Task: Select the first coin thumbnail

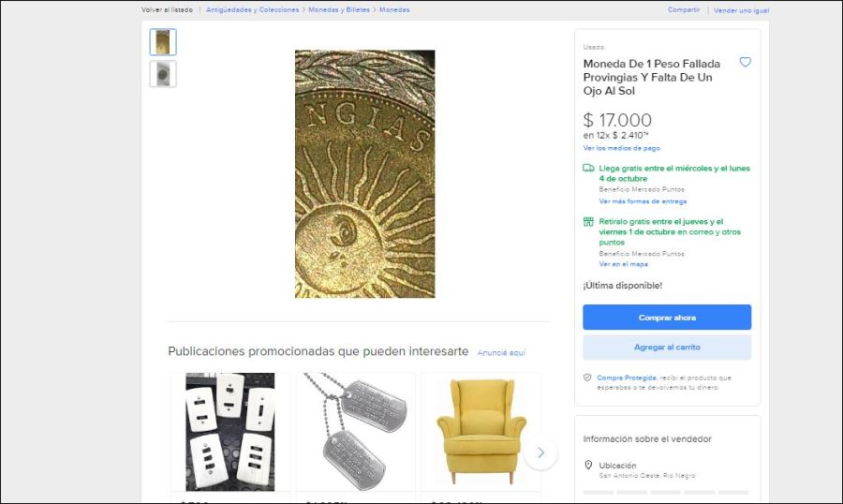Action: click(x=163, y=42)
